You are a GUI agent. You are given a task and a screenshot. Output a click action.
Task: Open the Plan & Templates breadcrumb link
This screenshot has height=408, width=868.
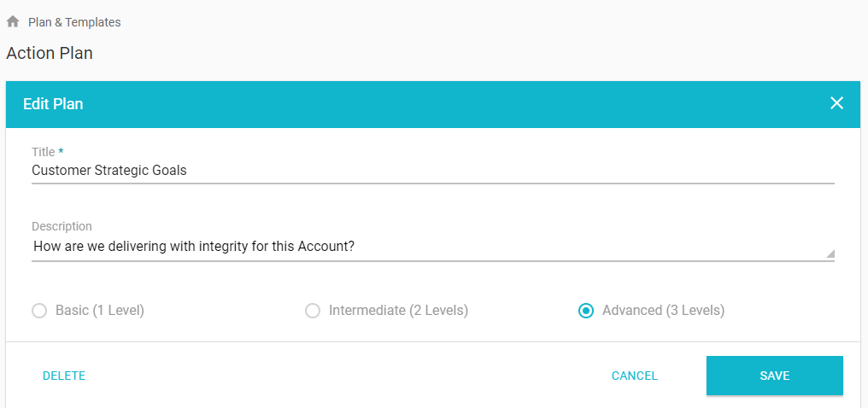point(74,22)
